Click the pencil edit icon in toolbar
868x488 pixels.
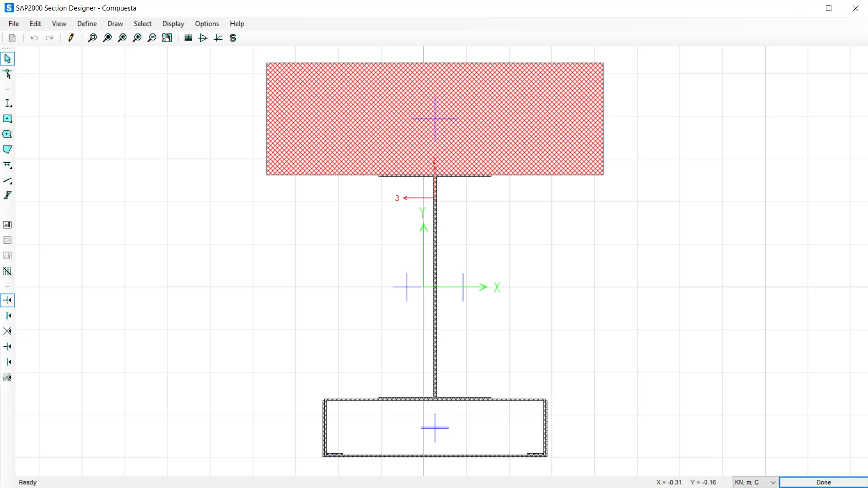tap(71, 38)
